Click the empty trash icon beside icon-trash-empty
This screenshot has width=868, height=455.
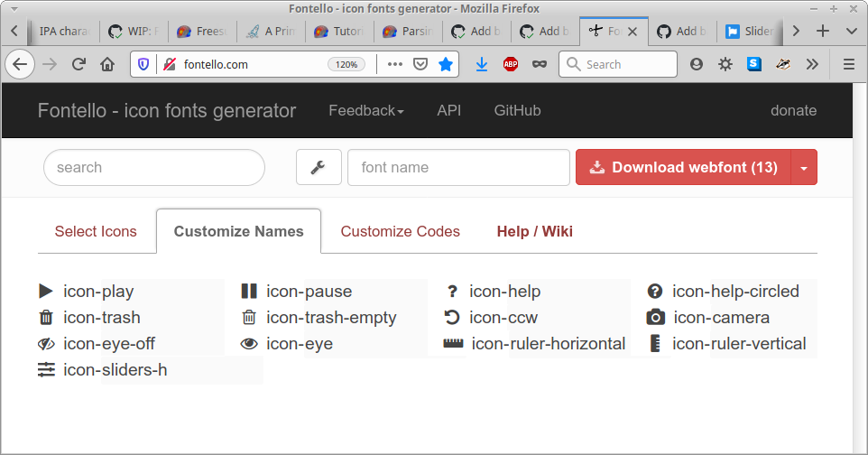pos(249,318)
